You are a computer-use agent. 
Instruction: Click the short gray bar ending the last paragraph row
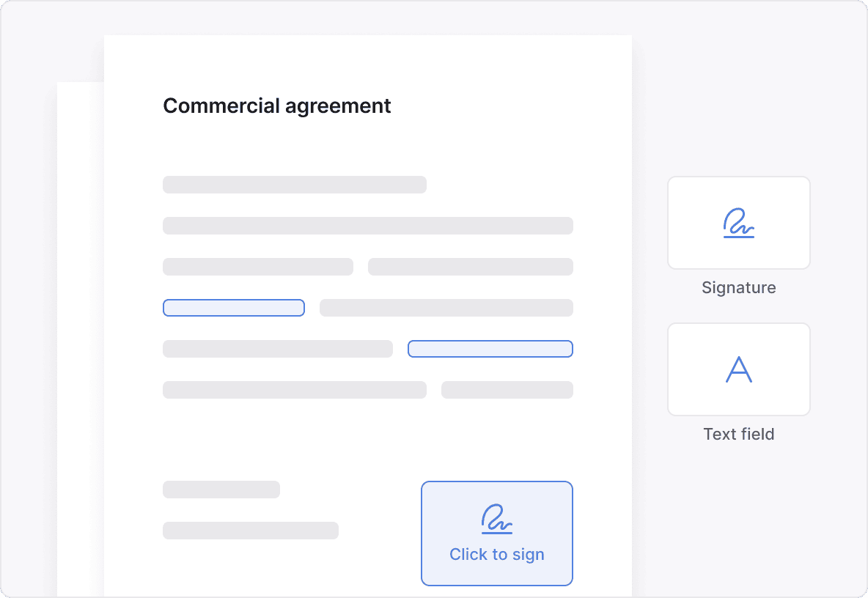click(507, 390)
